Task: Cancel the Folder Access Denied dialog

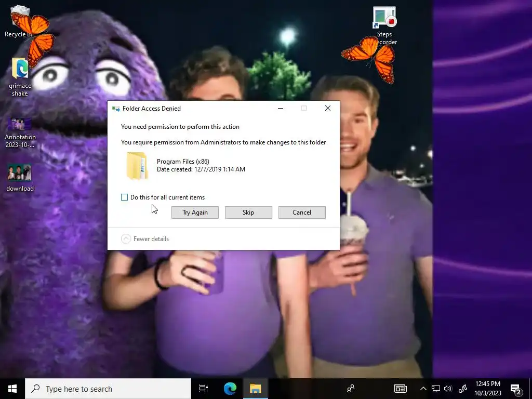Action: (302, 212)
